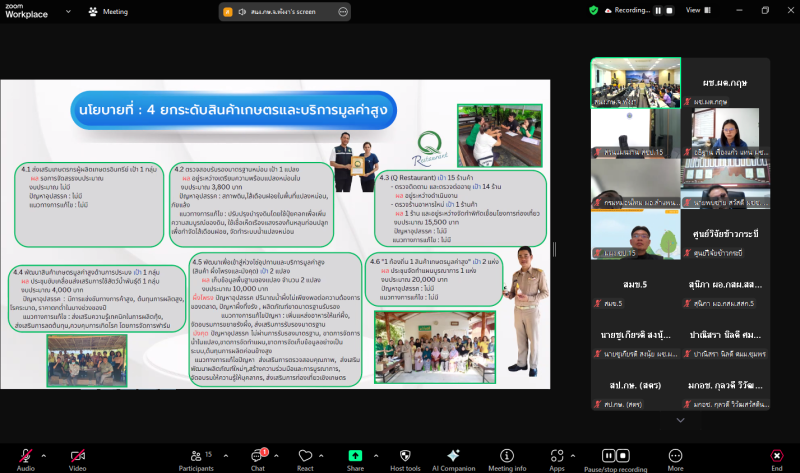The image size is (800, 473).
Task: Open shared screen options ellipsis button
Action: point(343,11)
